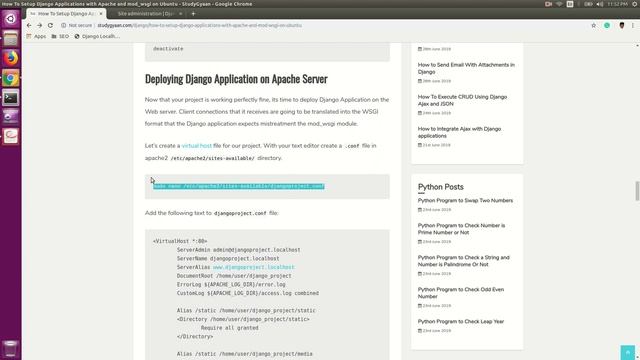The image size is (640, 360).
Task: Open the Chrome profile avatar
Action: [x=621, y=25]
